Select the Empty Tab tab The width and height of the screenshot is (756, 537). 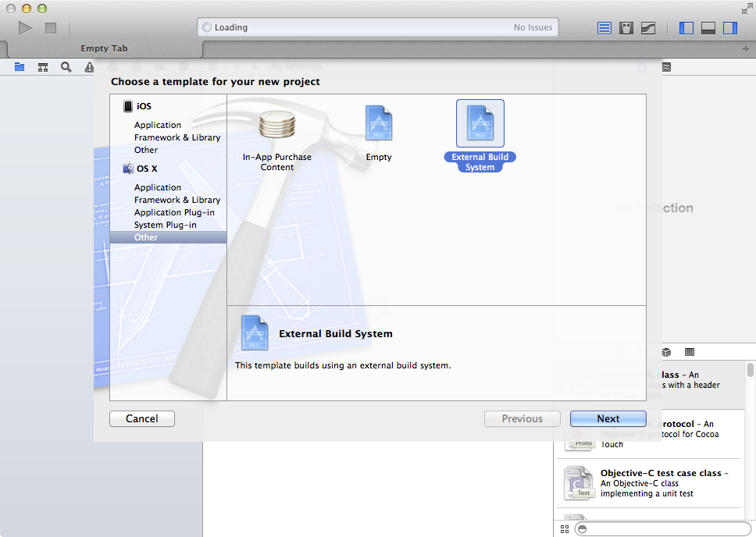pos(104,48)
